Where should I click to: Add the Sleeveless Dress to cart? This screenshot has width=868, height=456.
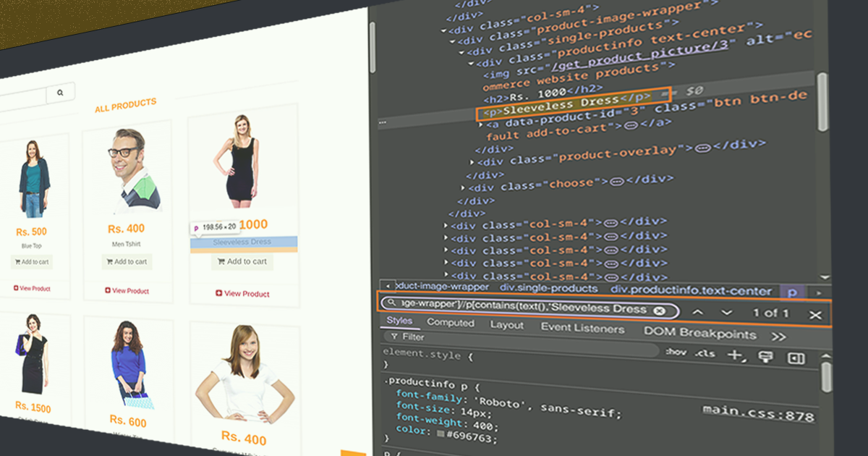pyautogui.click(x=242, y=261)
